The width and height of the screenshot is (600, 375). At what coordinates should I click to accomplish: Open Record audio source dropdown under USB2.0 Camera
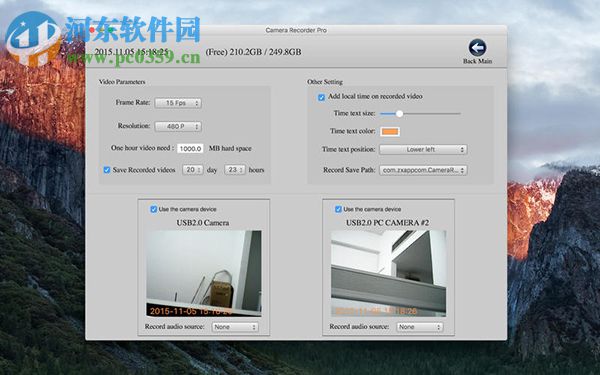[235, 327]
